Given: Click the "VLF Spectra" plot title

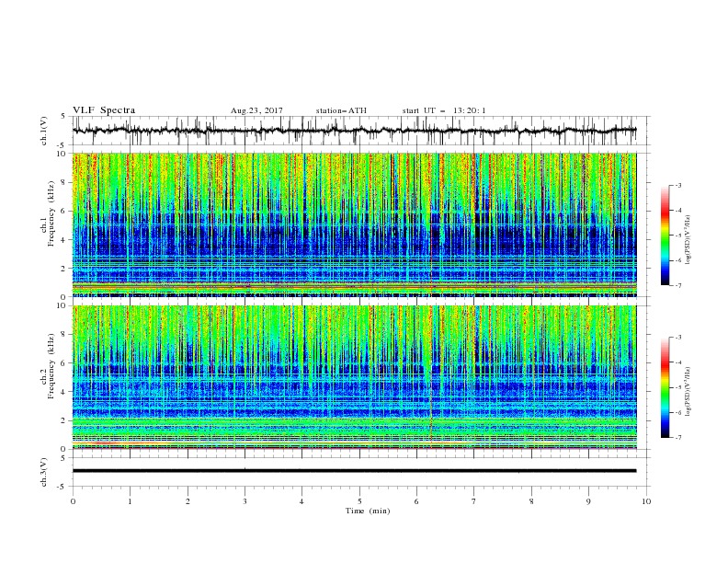Looking at the screenshot, I should 104,110.
